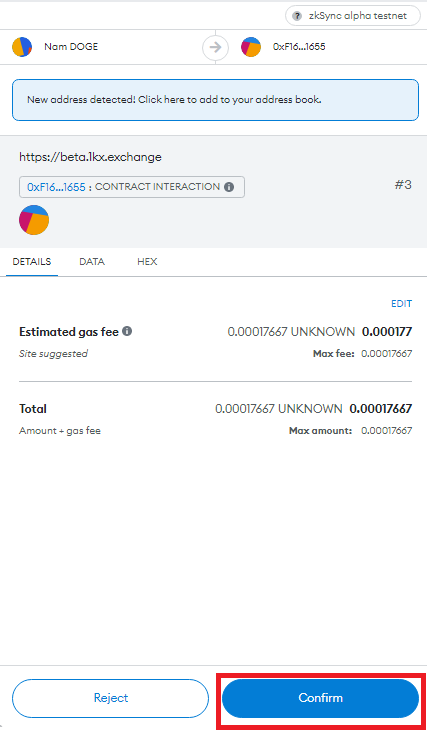The width and height of the screenshot is (427, 753).
Task: Select the Max fee value 0.00017667
Action: [x=387, y=354]
